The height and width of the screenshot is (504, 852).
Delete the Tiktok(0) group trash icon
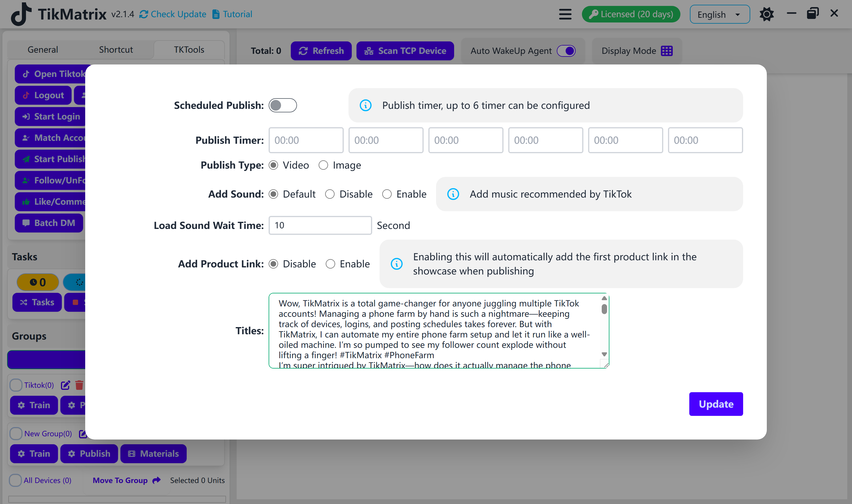(x=79, y=385)
